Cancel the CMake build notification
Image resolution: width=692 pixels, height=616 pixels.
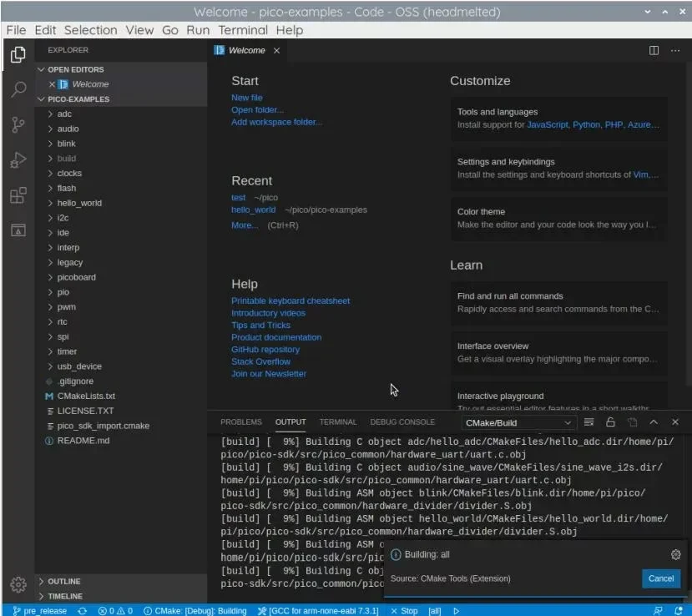[660, 578]
